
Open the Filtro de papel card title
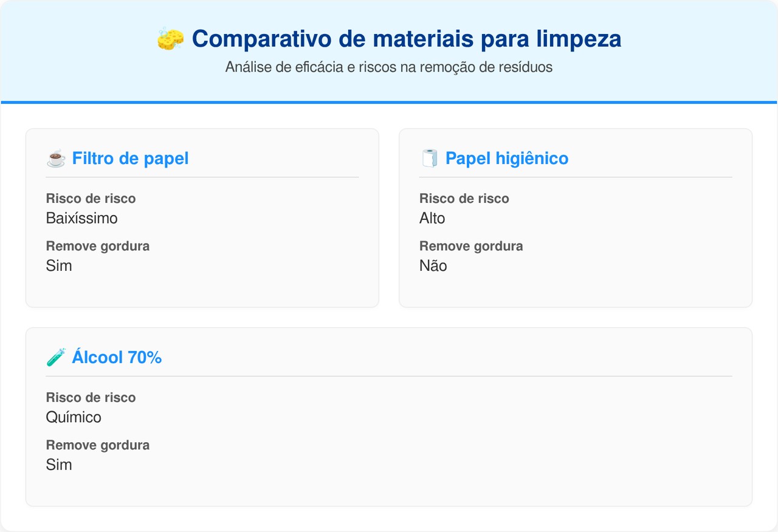point(131,159)
